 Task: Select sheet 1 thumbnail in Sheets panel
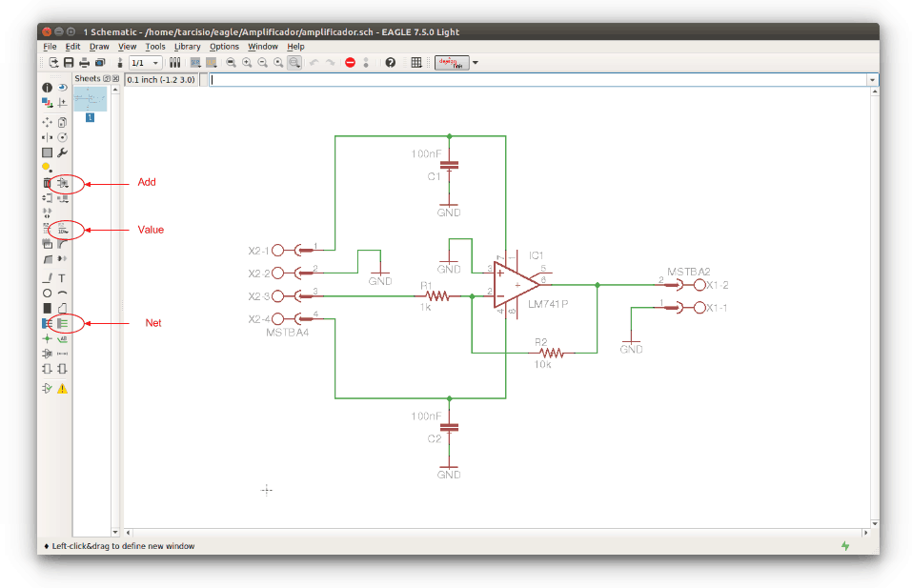(91, 99)
